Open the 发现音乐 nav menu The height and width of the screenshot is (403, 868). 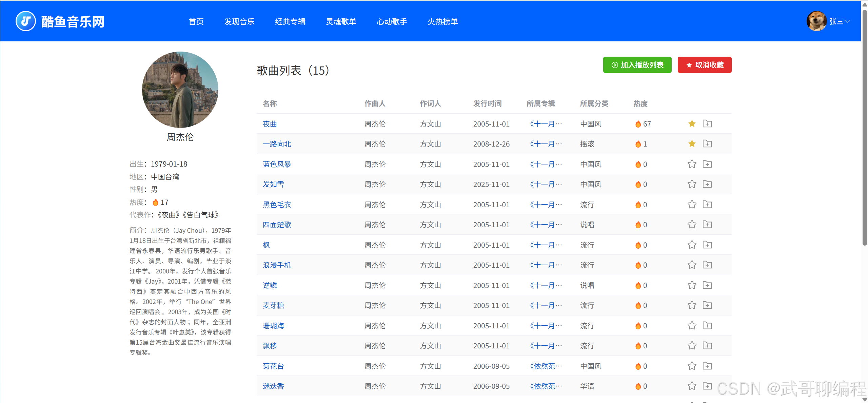coord(239,21)
